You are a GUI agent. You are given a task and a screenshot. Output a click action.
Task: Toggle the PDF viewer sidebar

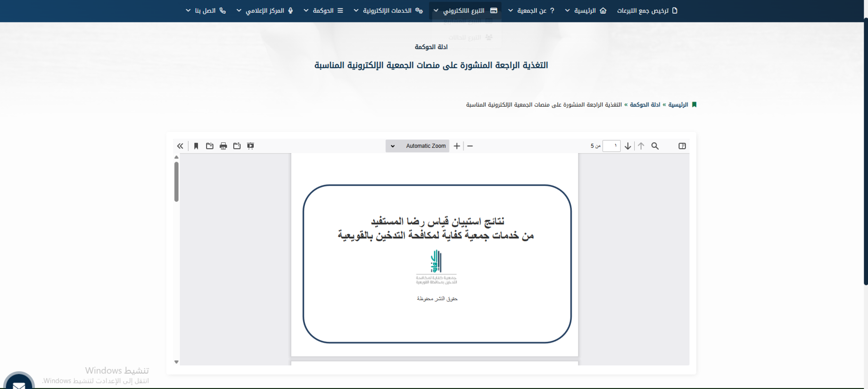point(682,146)
